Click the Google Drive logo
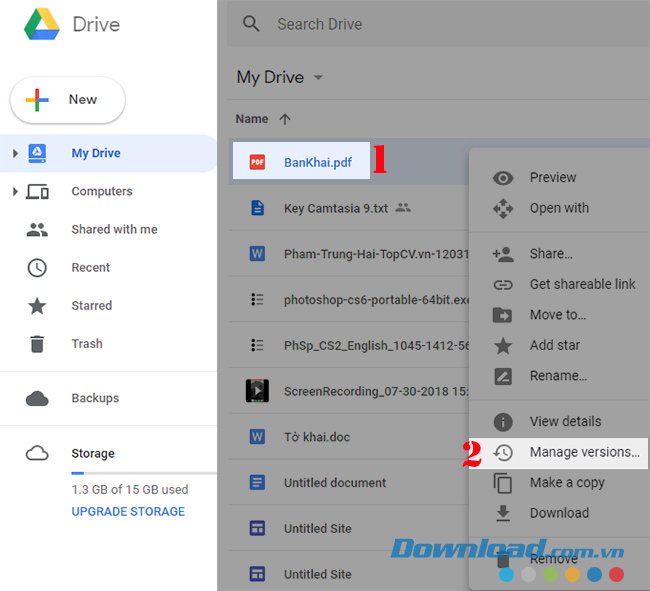650x591 pixels. (41, 24)
